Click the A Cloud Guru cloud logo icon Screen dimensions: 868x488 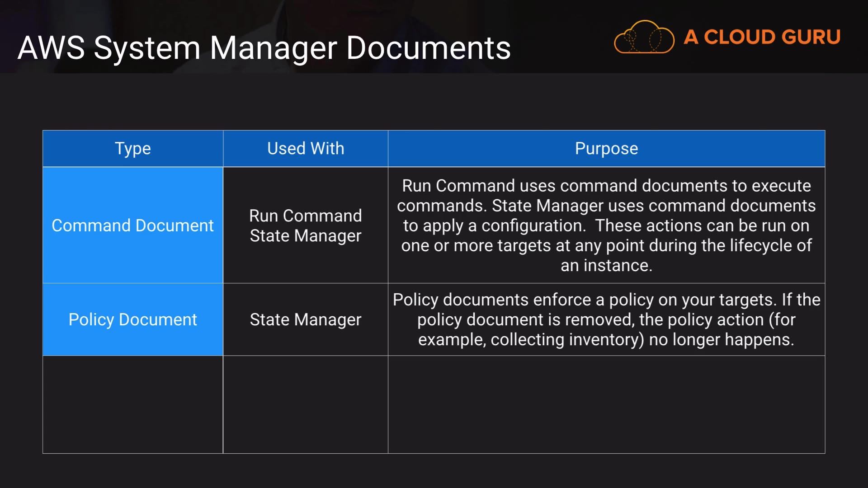click(644, 37)
